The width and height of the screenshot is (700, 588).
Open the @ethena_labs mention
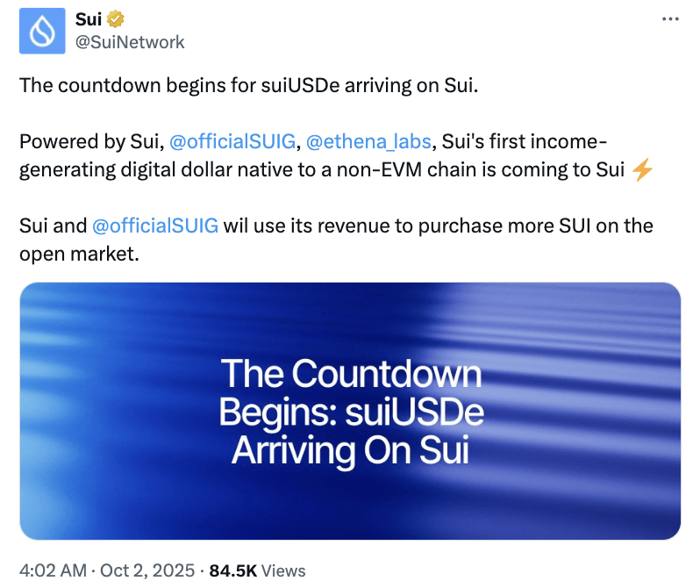[x=370, y=142]
